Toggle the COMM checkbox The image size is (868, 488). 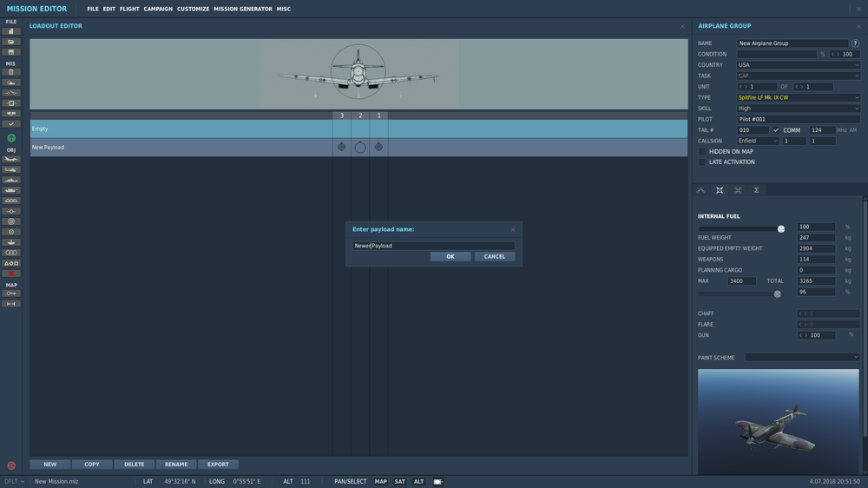[776, 130]
